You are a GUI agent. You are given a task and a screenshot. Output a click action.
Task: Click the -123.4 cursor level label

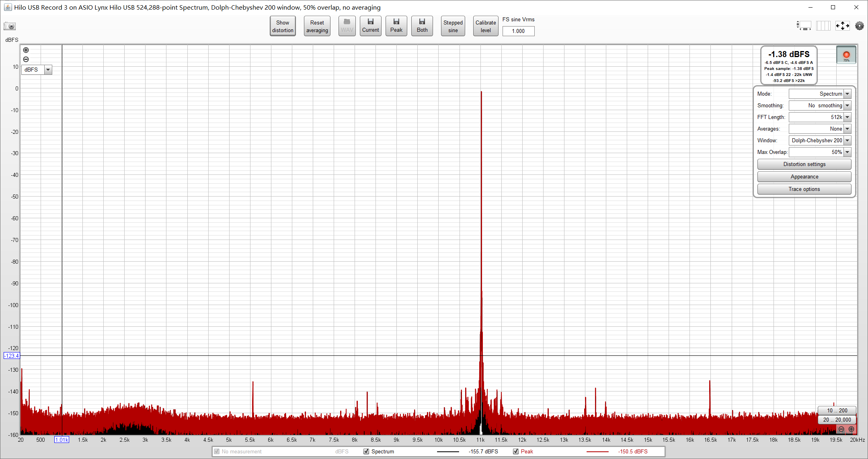[12, 356]
